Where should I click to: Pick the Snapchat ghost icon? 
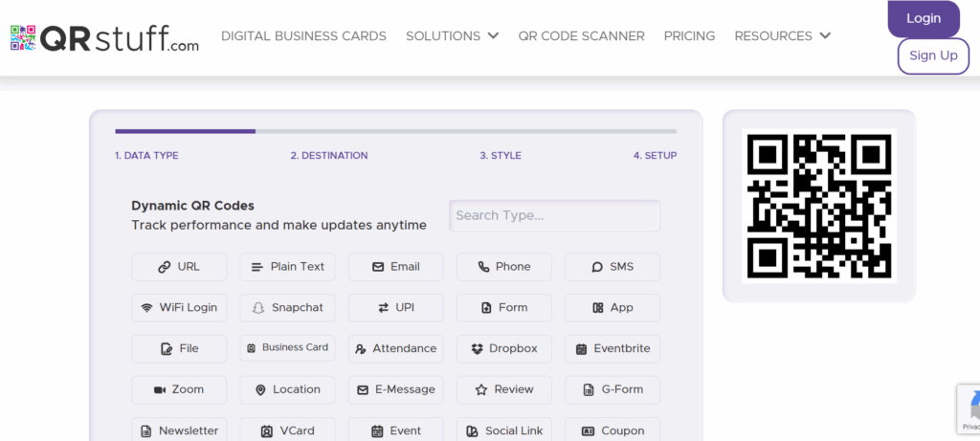(x=258, y=308)
